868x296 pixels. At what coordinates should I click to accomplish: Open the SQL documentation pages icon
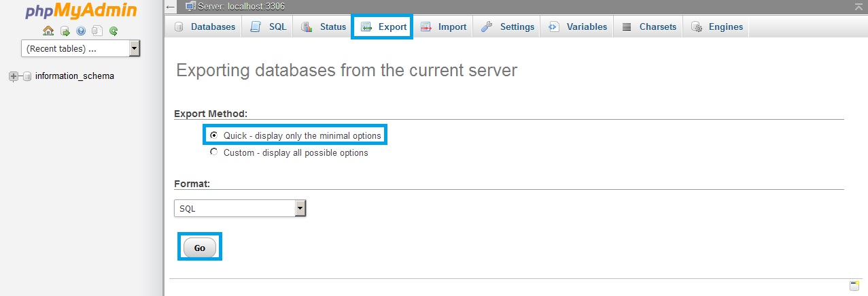[x=97, y=31]
